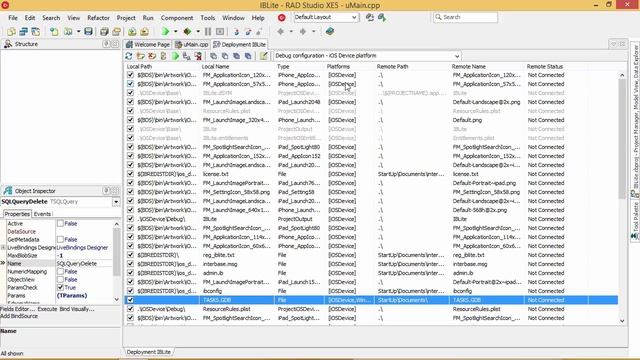Open the Back arrow history dropdown
Viewport: 640px width, 360px height.
[291, 31]
